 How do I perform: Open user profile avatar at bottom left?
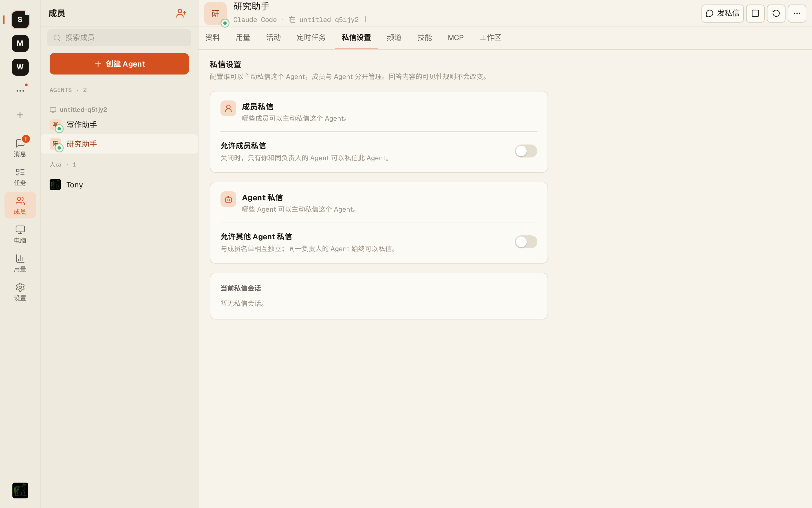coord(20,491)
